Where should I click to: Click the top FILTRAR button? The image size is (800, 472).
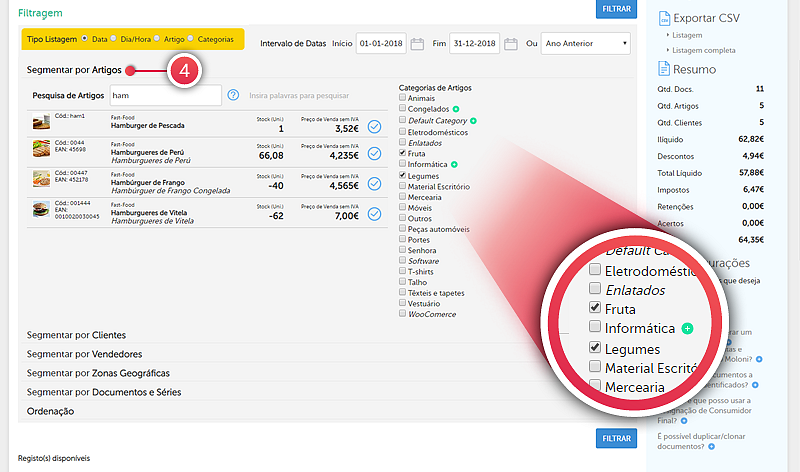coord(615,9)
